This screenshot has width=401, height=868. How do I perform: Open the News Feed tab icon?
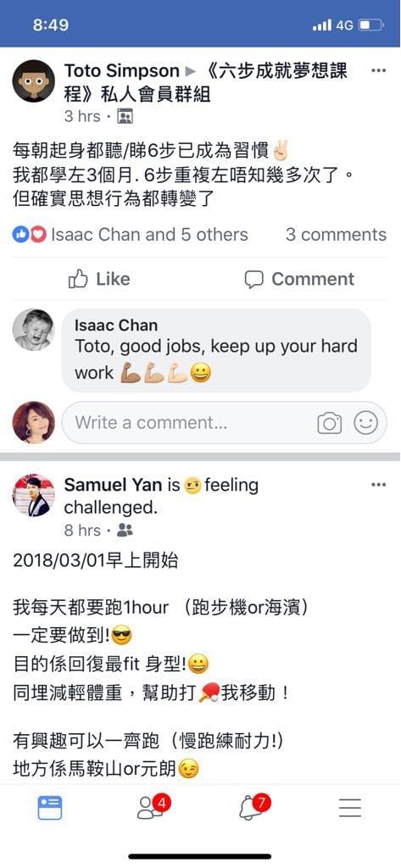pyautogui.click(x=50, y=808)
